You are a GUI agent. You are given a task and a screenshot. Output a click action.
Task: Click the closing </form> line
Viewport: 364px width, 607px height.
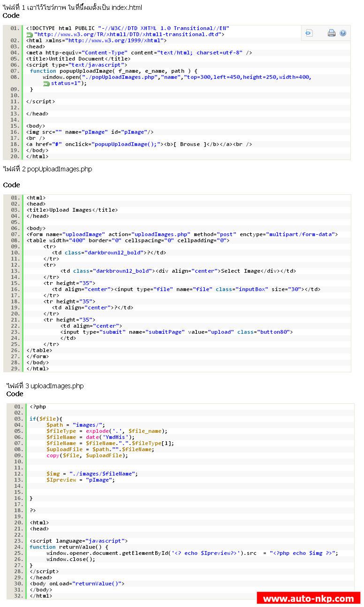click(38, 356)
